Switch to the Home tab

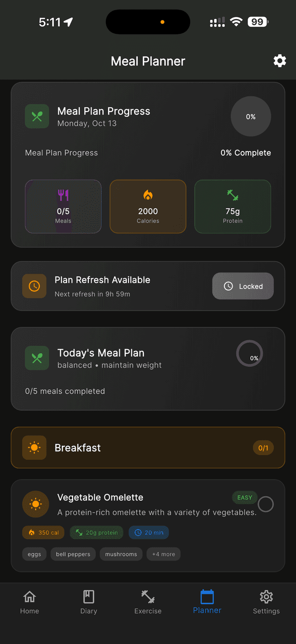click(30, 602)
